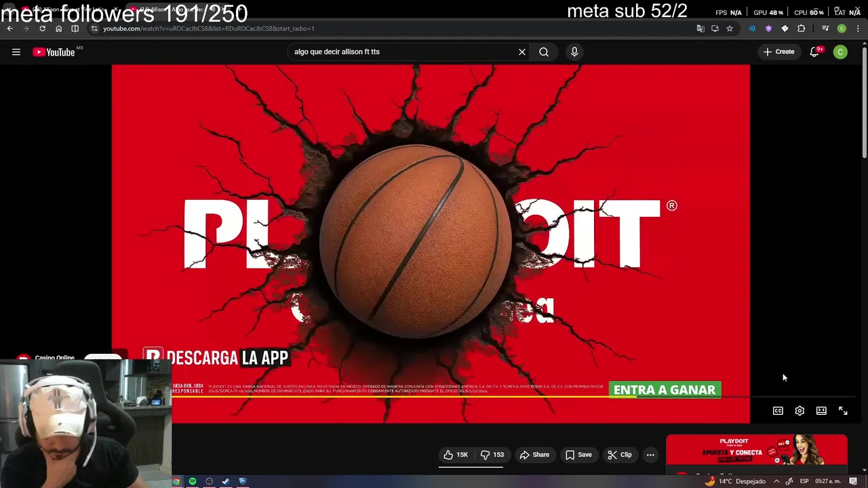868x488 pixels.
Task: Open the browser three-dot menu
Action: point(858,28)
